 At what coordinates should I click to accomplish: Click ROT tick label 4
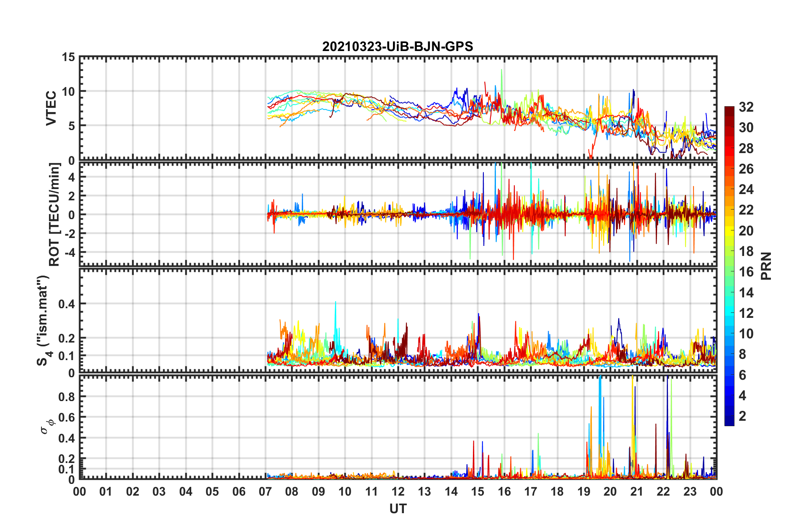[72, 177]
